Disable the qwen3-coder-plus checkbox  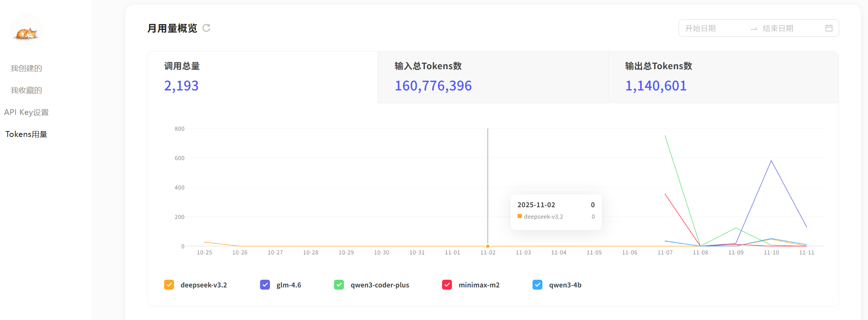pos(339,285)
